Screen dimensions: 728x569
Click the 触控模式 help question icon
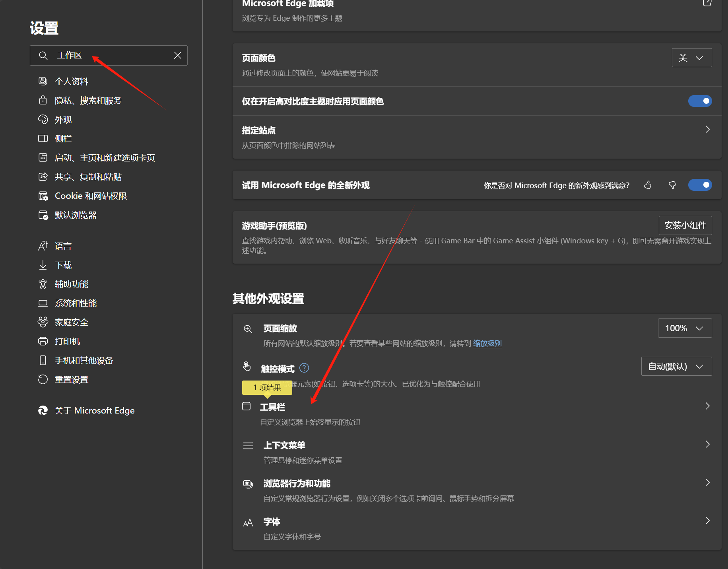click(304, 368)
